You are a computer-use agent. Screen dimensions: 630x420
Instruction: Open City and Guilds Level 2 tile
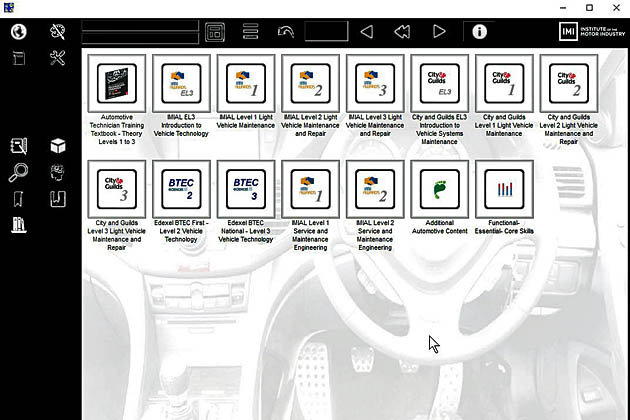569,84
